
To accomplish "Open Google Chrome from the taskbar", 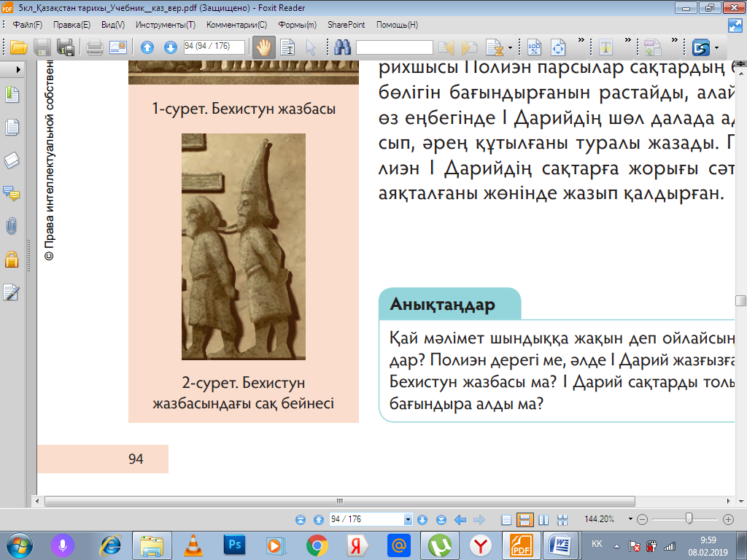I will coord(317,545).
